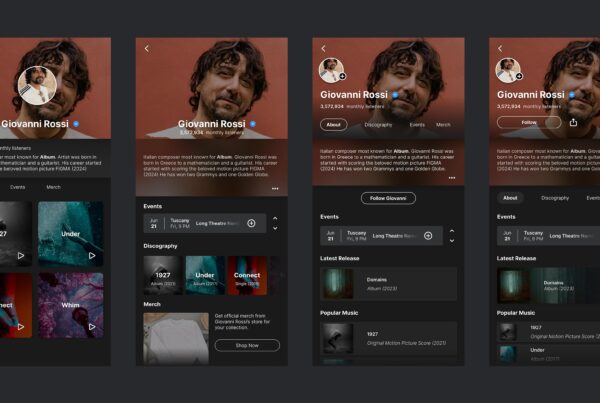Add Tuscany event using plus icon, second screen

tap(251, 223)
